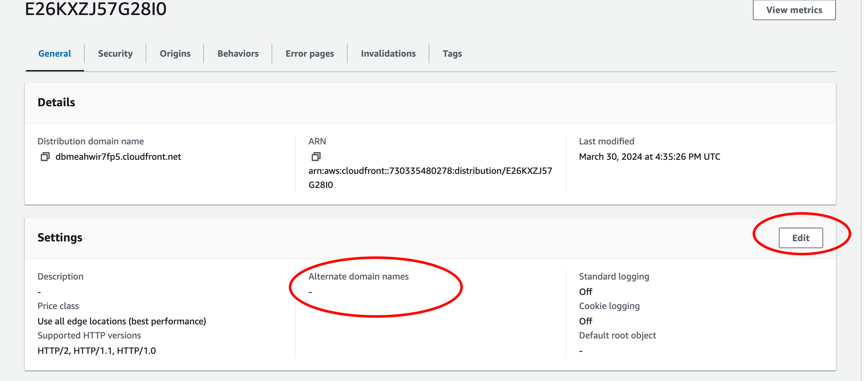Open the Error pages tab
Screen dimensions: 868x381
(x=309, y=54)
